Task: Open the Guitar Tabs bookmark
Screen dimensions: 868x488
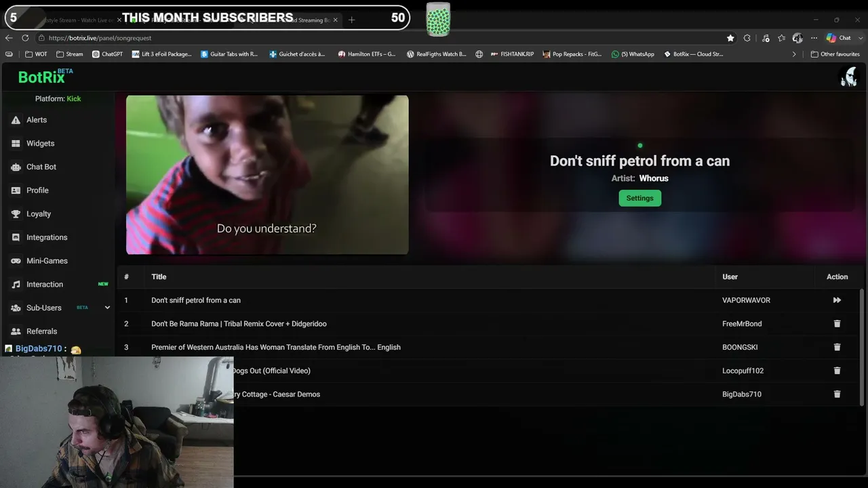Action: click(x=229, y=54)
